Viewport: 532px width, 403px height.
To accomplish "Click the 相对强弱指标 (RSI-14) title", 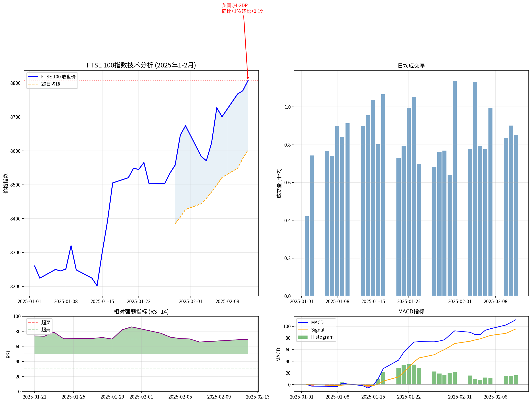I will tap(141, 312).
